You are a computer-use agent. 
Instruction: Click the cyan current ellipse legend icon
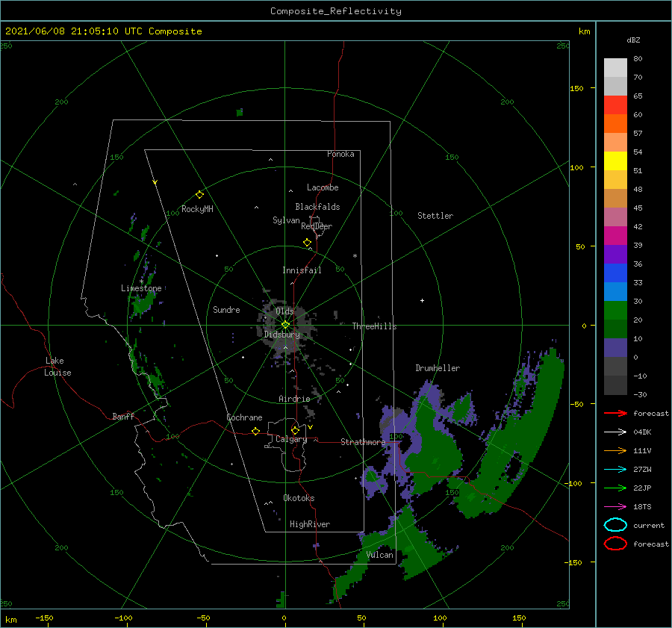(615, 525)
